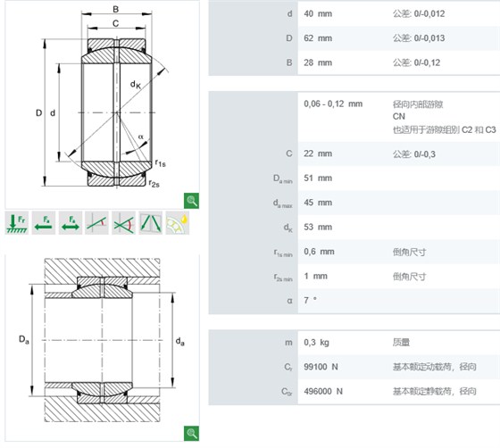The width and height of the screenshot is (500, 448).
Task: Select the dK value 53 mm
Action: click(318, 228)
